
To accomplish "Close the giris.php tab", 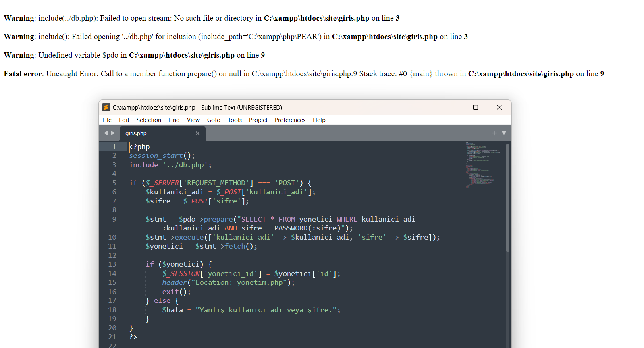I will pos(197,133).
